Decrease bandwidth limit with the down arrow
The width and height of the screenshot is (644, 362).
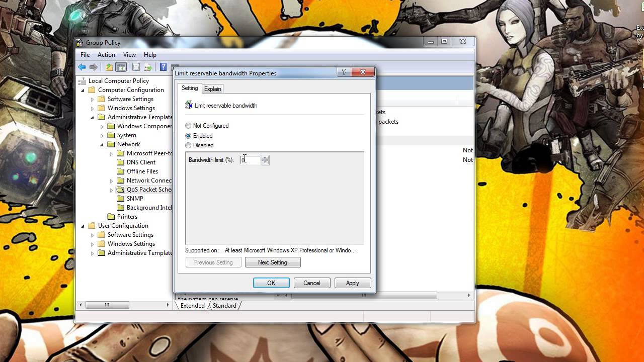click(x=265, y=162)
